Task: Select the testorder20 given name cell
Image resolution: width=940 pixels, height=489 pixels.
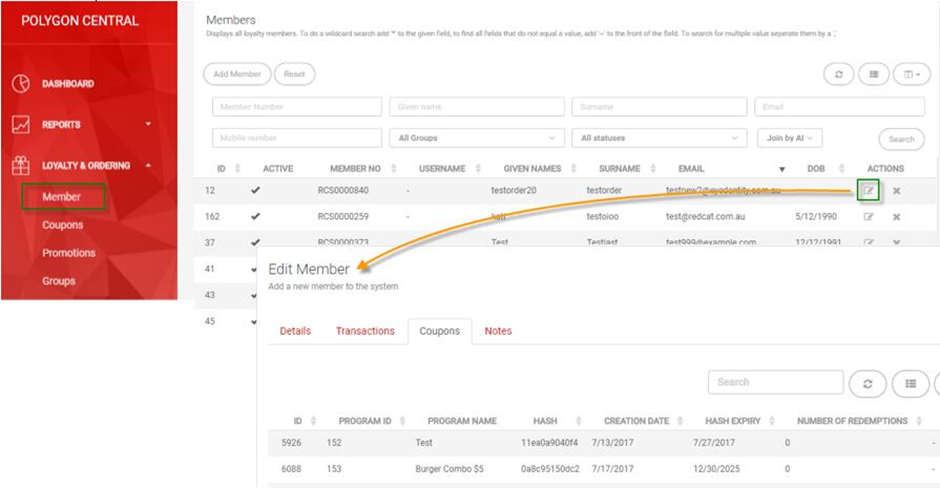Action: (x=513, y=191)
